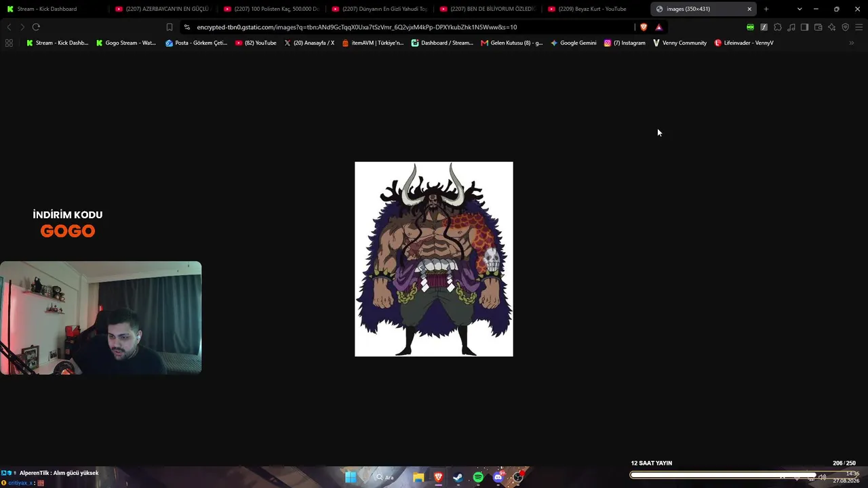Screen dimensions: 868x488
Task: Open Steam from the taskbar
Action: pos(458,477)
